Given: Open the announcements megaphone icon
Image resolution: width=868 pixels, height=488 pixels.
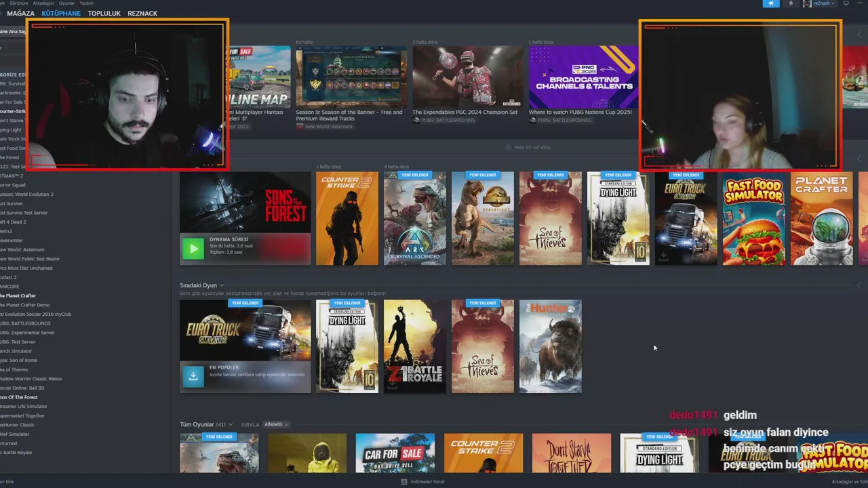Looking at the screenshot, I should (771, 3).
